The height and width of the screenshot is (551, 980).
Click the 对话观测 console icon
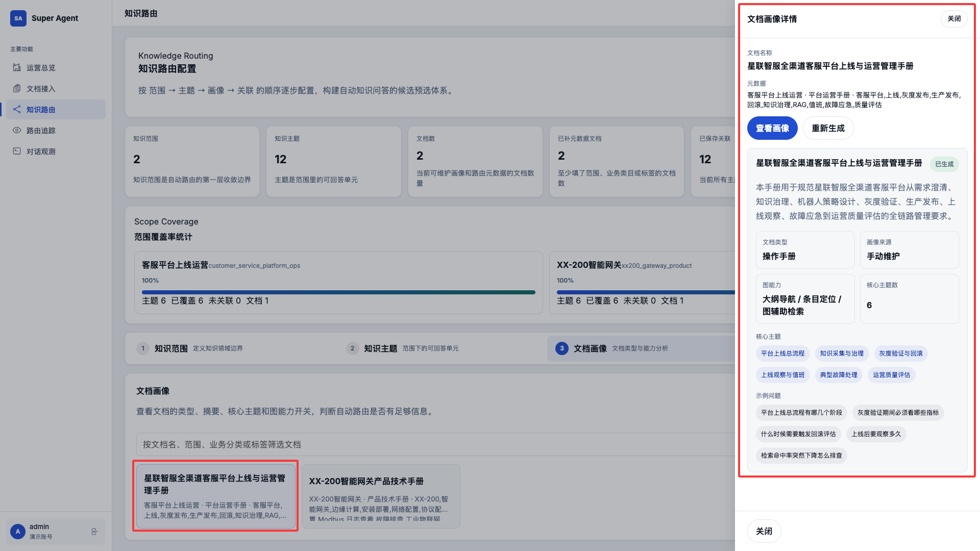(17, 151)
